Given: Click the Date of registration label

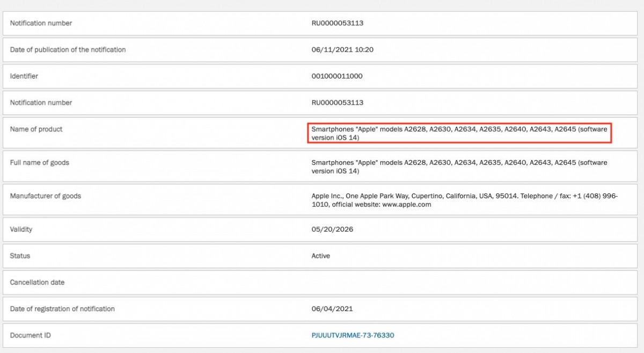Looking at the screenshot, I should click(62, 309).
